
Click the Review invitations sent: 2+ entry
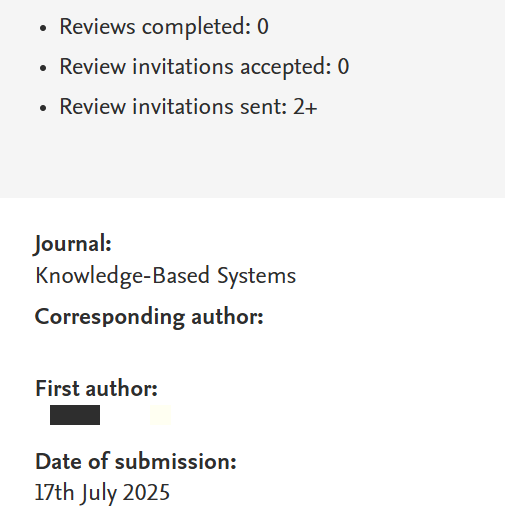[x=188, y=107]
